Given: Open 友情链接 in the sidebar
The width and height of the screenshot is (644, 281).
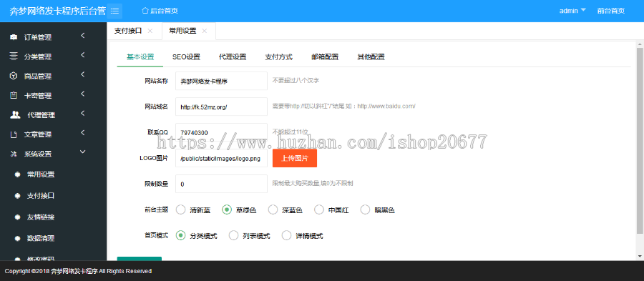Looking at the screenshot, I should [41, 217].
